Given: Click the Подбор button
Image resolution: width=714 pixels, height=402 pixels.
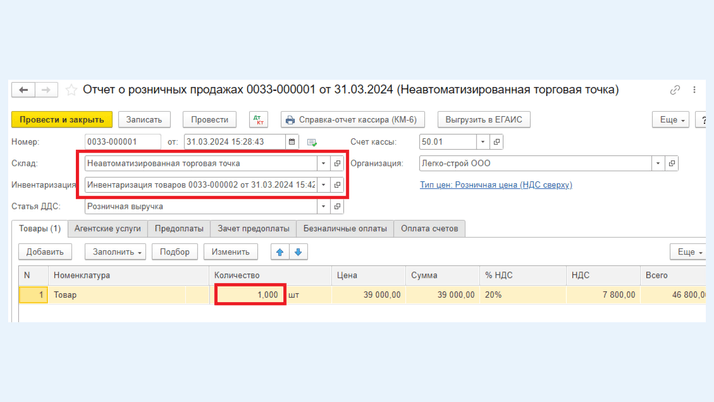Looking at the screenshot, I should (174, 252).
